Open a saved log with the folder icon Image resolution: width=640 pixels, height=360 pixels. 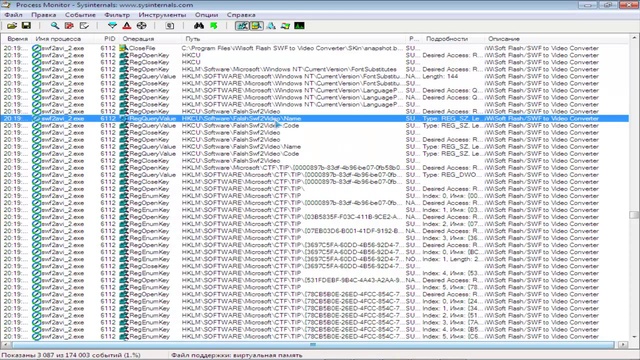click(x=12, y=26)
